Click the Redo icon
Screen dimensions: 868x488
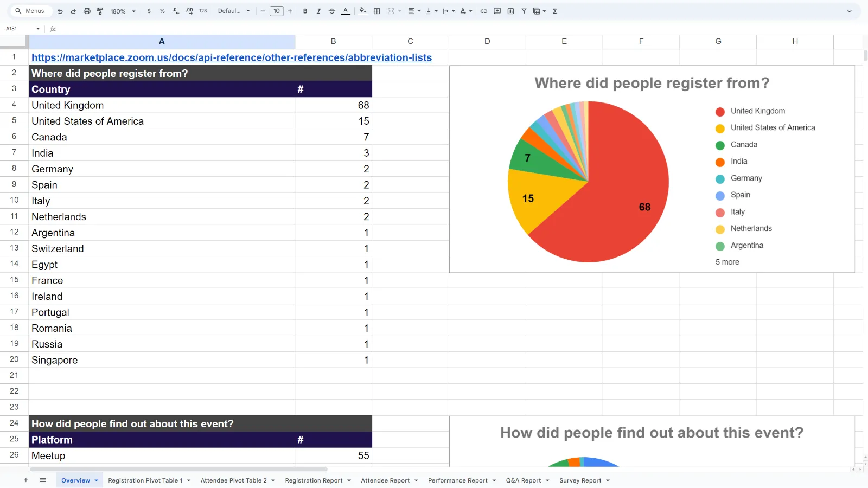point(73,11)
